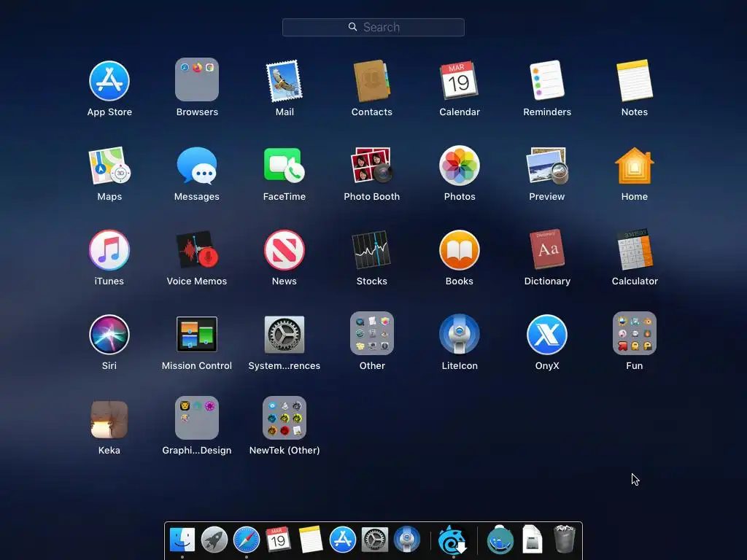
Task: Launch Calendar from the Launchpad grid
Action: [x=460, y=80]
